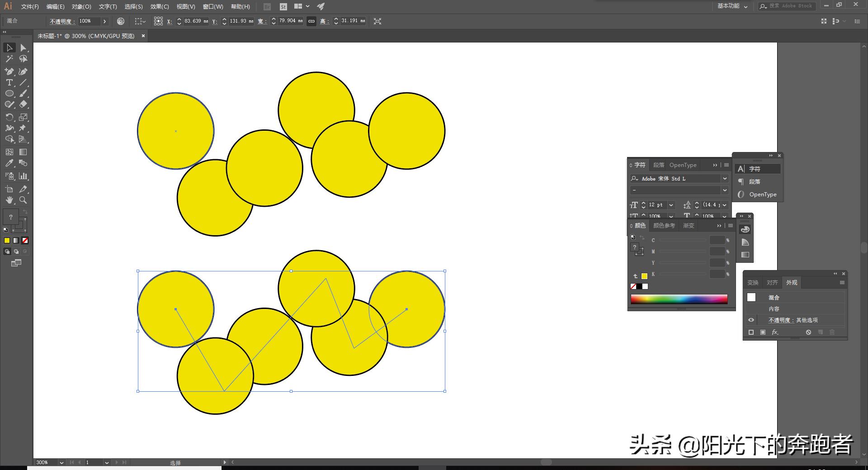Select the Rotate tool

tap(9, 117)
